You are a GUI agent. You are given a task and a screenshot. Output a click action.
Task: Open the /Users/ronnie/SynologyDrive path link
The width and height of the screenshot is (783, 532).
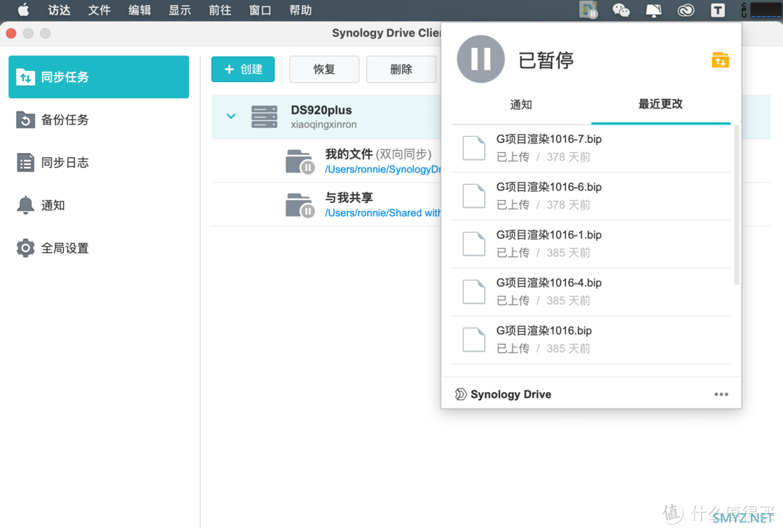click(383, 170)
